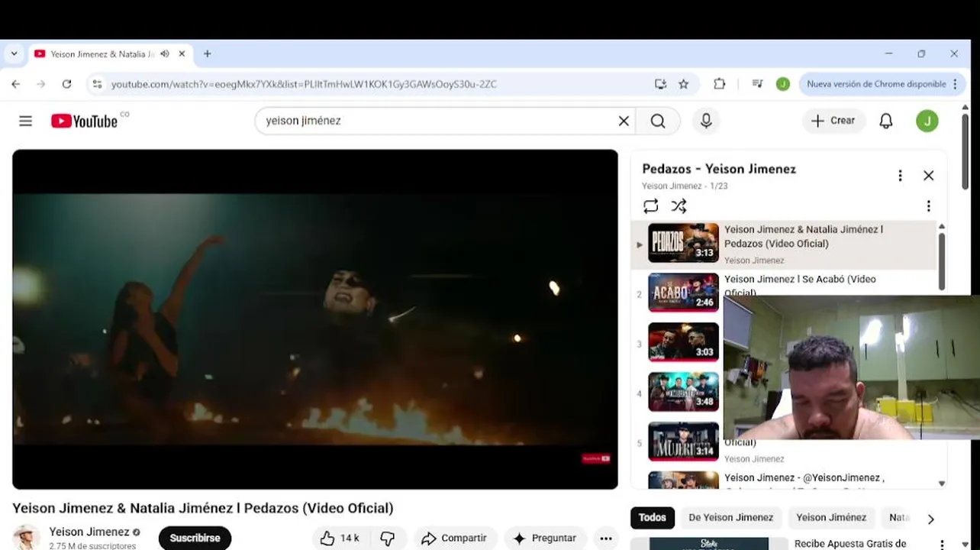Open the YouTube hamburger guide menu

[25, 121]
